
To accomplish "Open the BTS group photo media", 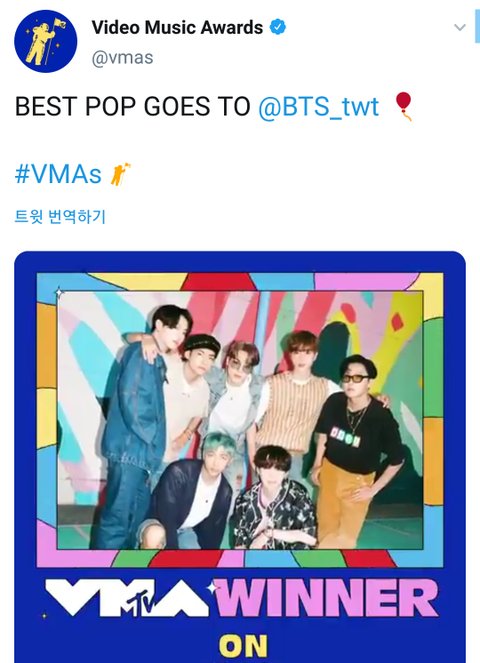I will point(240,420).
